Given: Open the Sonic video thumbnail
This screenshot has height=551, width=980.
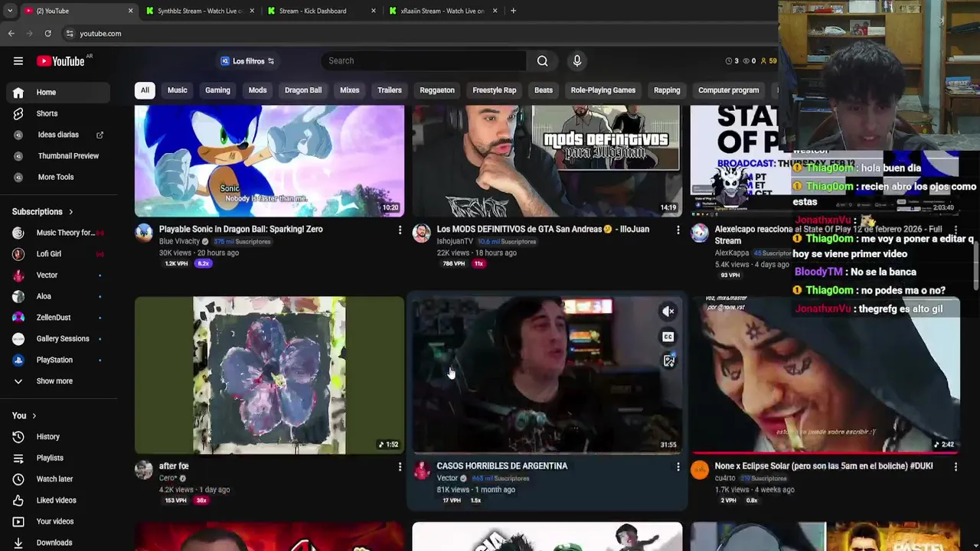Looking at the screenshot, I should pyautogui.click(x=269, y=161).
